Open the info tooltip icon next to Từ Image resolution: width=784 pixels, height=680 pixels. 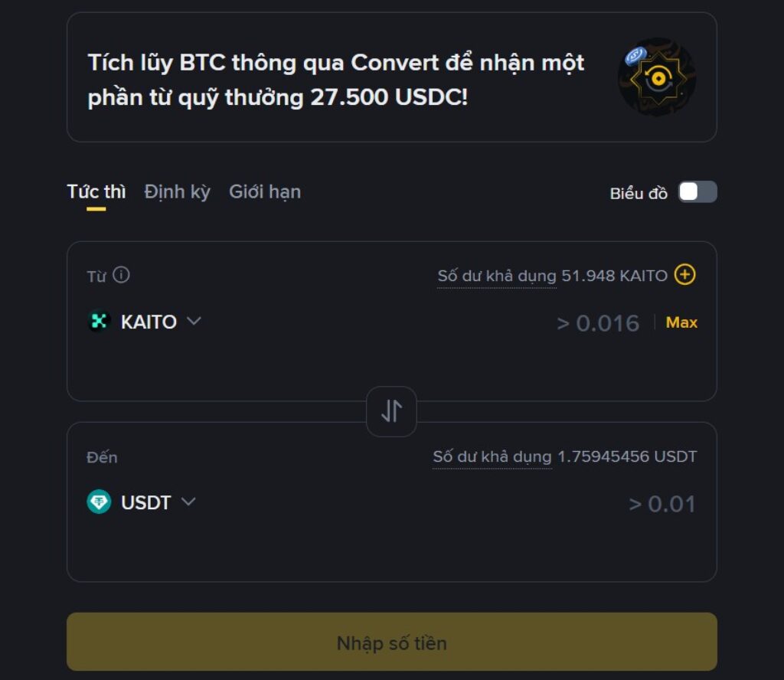click(120, 275)
